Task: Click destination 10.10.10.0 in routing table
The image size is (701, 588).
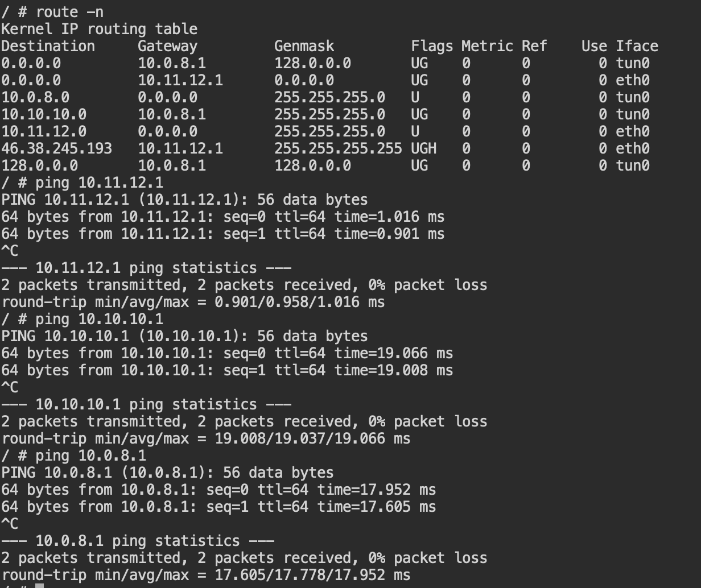Action: tap(44, 114)
